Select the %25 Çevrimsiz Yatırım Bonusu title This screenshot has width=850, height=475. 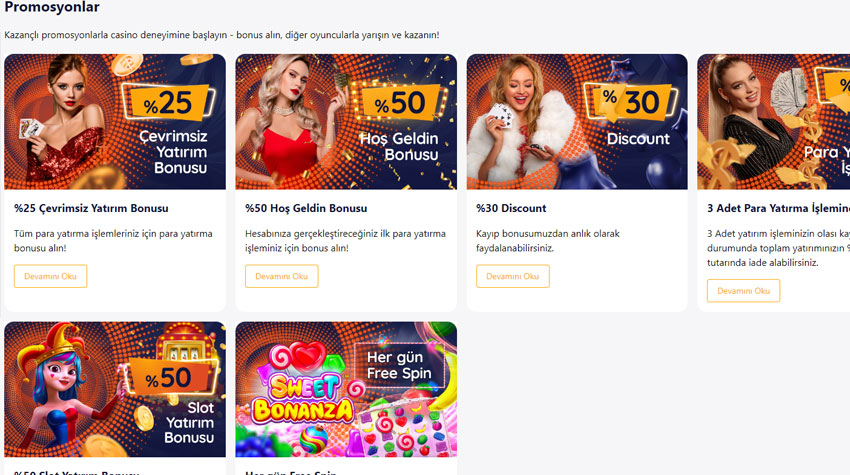click(91, 208)
